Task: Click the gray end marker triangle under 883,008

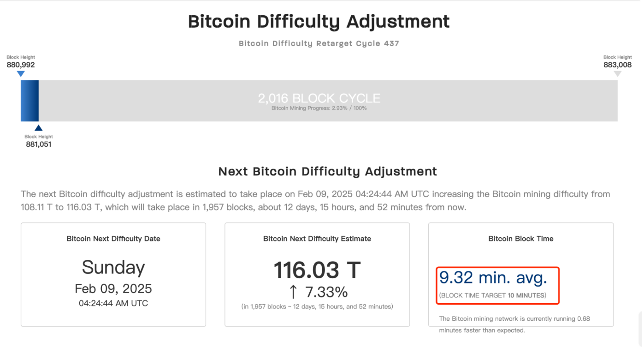Action: click(617, 74)
